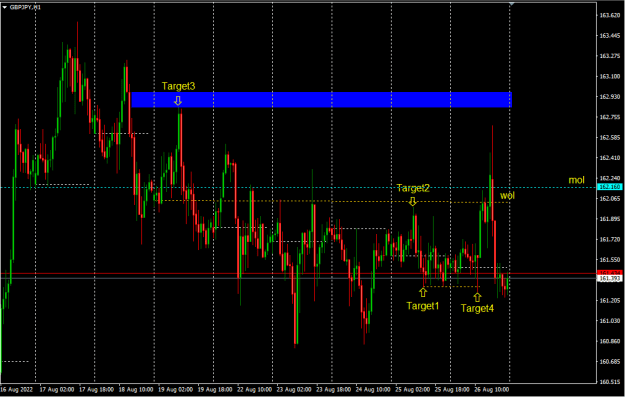
Task: Click the 16 Aug 2022 date label
Action: click(17, 389)
